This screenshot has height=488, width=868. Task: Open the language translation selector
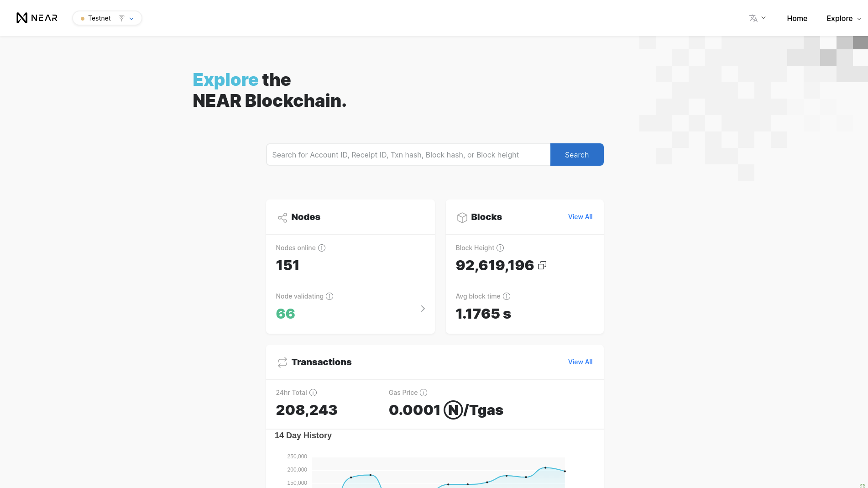(757, 18)
